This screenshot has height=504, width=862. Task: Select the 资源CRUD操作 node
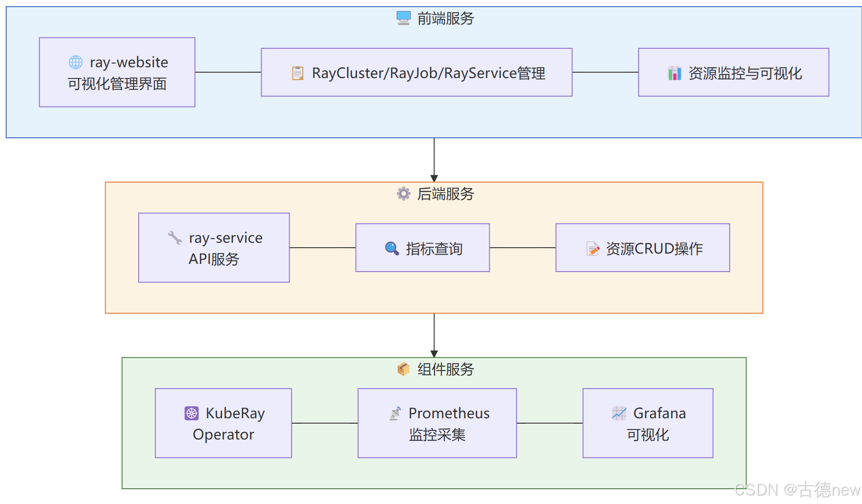(643, 248)
